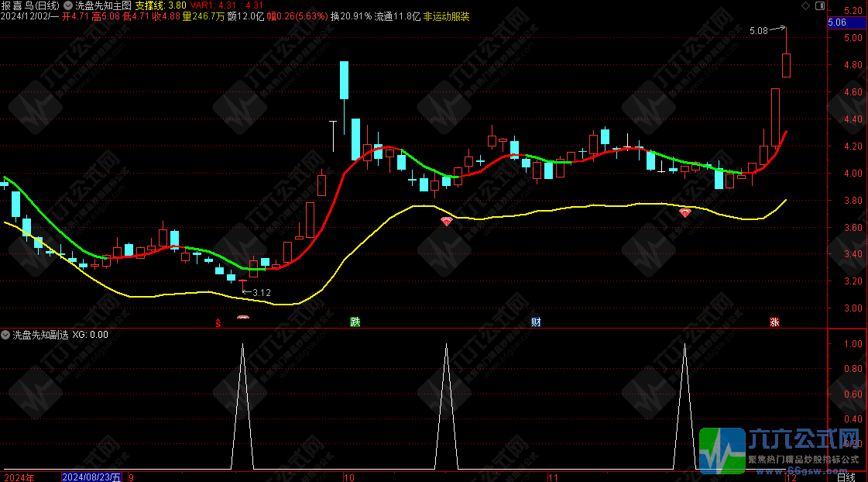Click the 5.06 current price tag

click(837, 23)
